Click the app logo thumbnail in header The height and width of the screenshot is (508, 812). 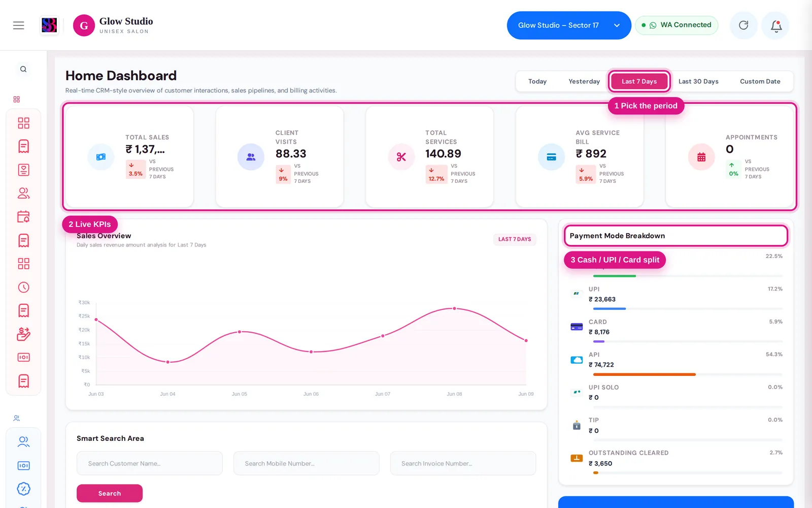tap(49, 25)
